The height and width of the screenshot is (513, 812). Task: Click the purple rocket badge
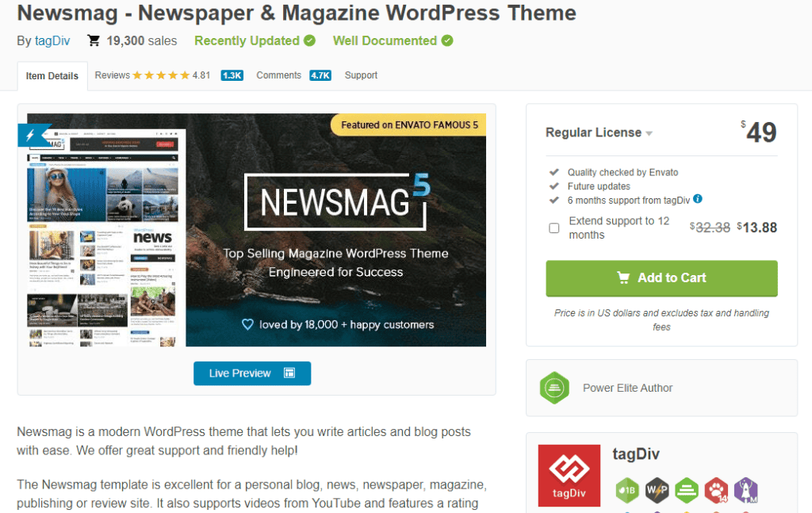coord(746,490)
